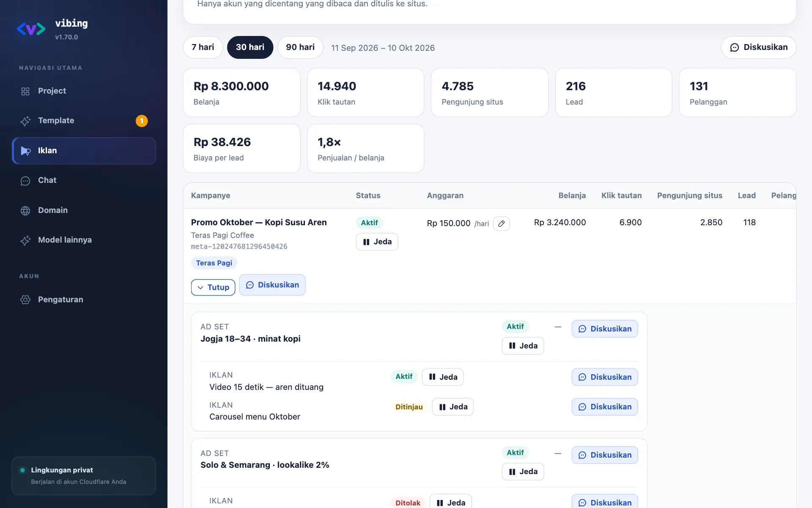Screen dimensions: 812x508
Task: Click the 1,8× Penjualan / belanja card
Action: coord(366,149)
